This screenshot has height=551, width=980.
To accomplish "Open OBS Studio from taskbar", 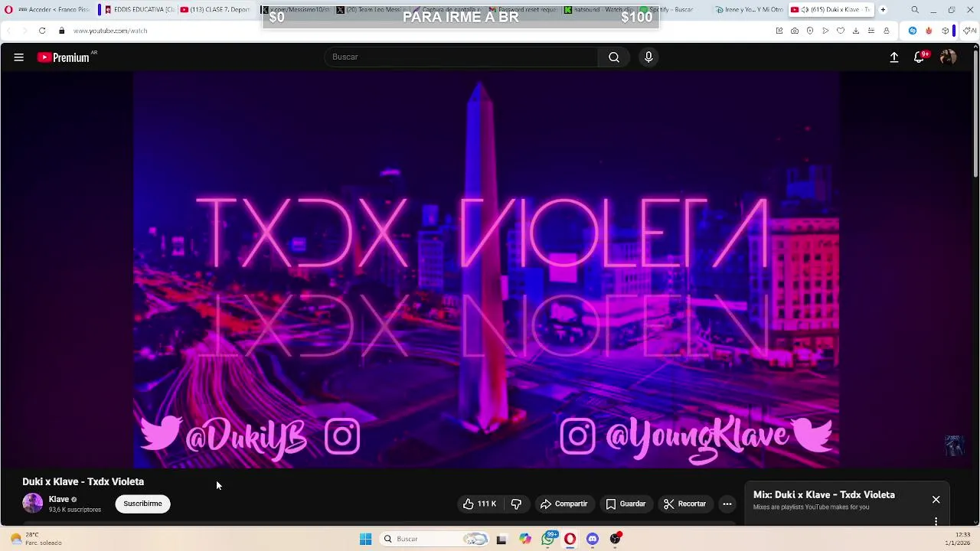I will tap(616, 539).
